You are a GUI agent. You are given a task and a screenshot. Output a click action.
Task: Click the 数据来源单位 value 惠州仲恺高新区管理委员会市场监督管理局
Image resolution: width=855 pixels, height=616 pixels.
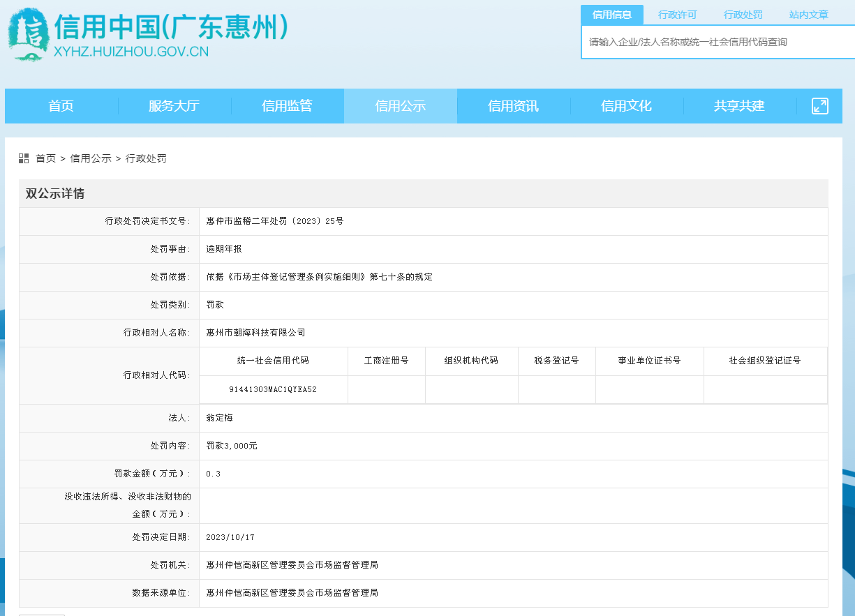coord(292,593)
